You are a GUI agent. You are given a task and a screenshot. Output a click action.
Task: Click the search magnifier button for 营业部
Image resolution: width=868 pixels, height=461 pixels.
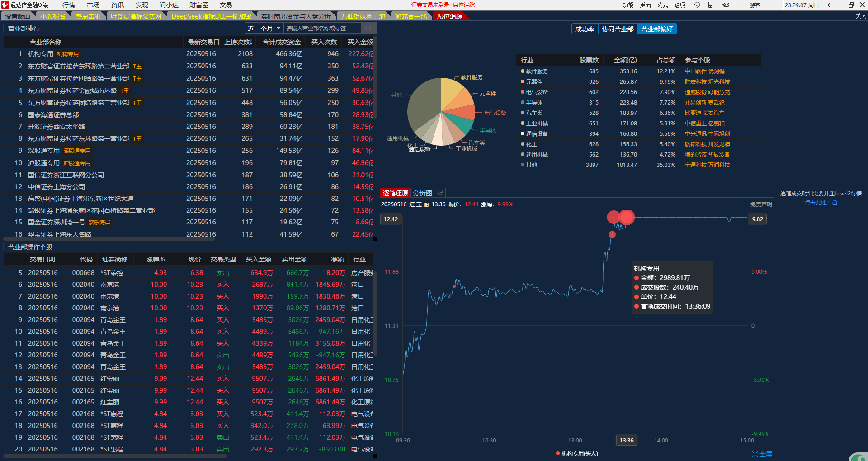369,28
